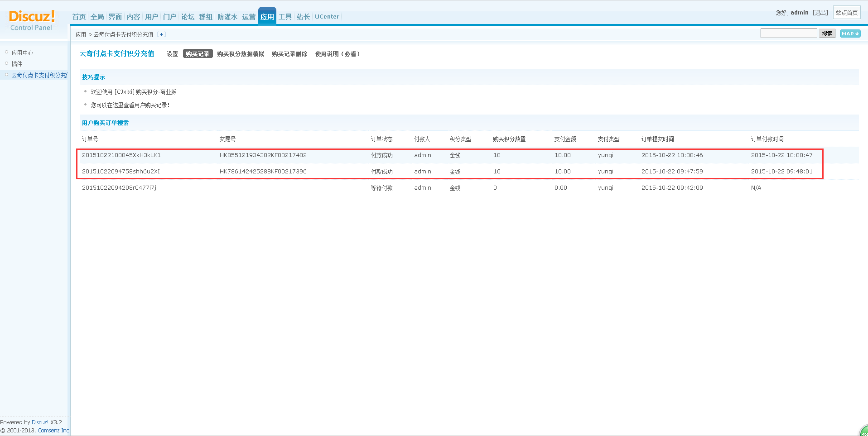
Task: Select 插件 in the sidebar
Action: tap(17, 64)
